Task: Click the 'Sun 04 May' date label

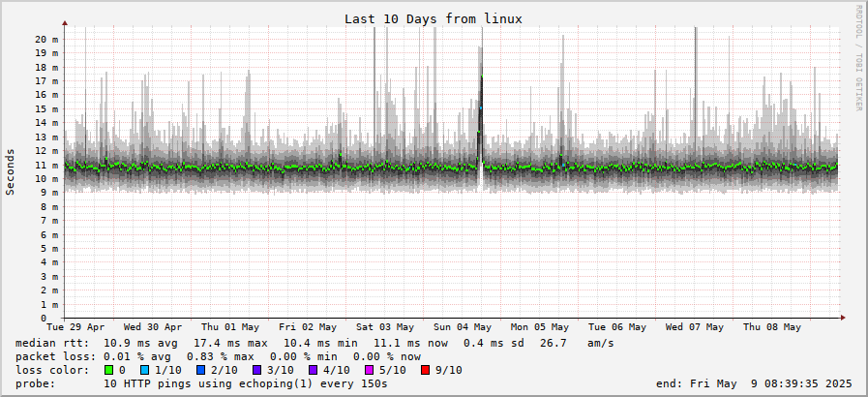Action: (463, 327)
